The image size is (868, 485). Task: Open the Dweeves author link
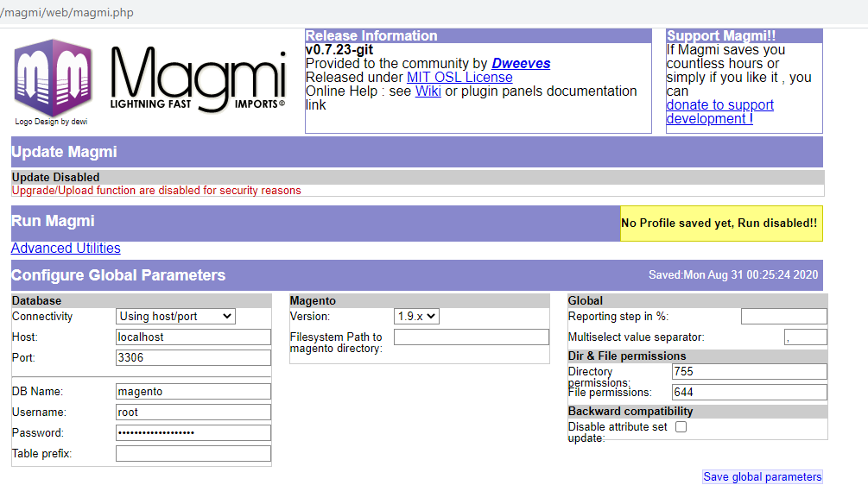521,64
